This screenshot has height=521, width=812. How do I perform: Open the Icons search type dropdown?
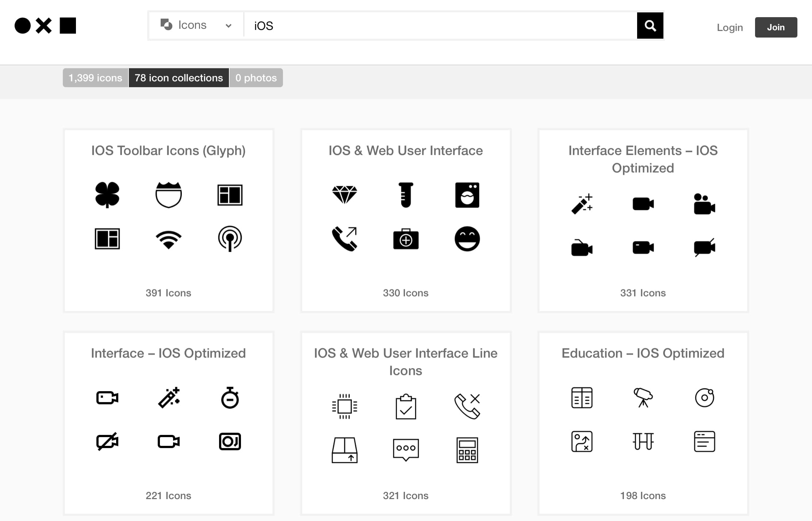point(196,25)
